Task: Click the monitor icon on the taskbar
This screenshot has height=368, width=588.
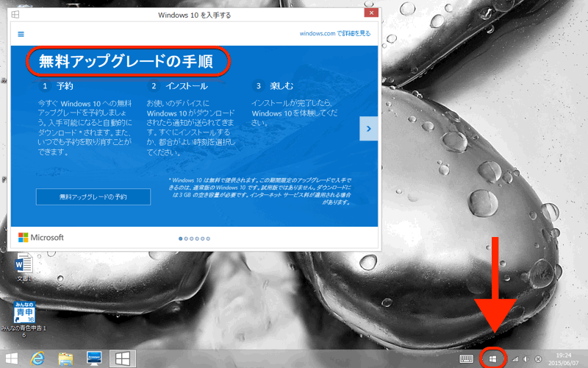Action: pyautogui.click(x=95, y=358)
